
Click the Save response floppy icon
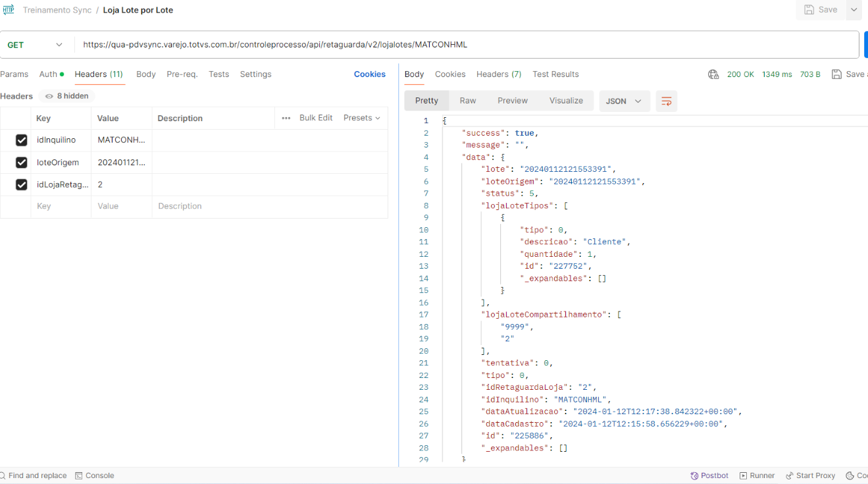[x=836, y=74]
